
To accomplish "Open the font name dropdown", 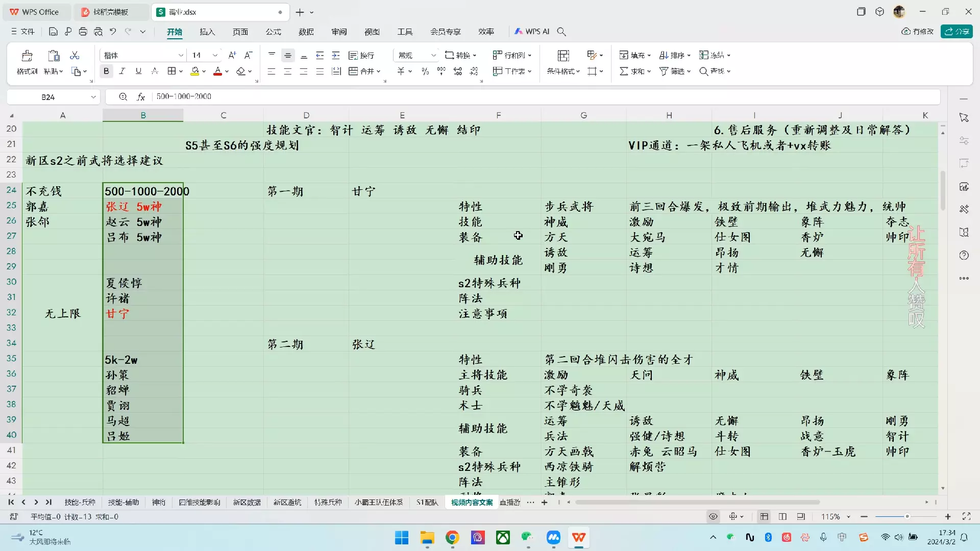I will 181,55.
